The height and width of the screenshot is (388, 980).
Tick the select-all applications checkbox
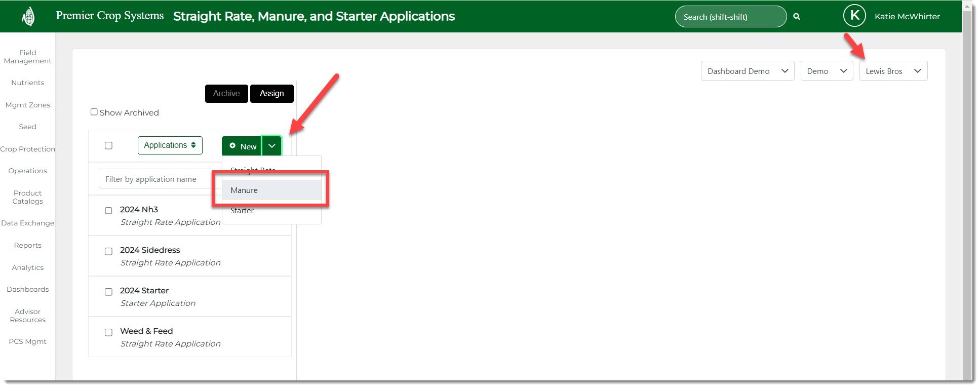tap(108, 146)
